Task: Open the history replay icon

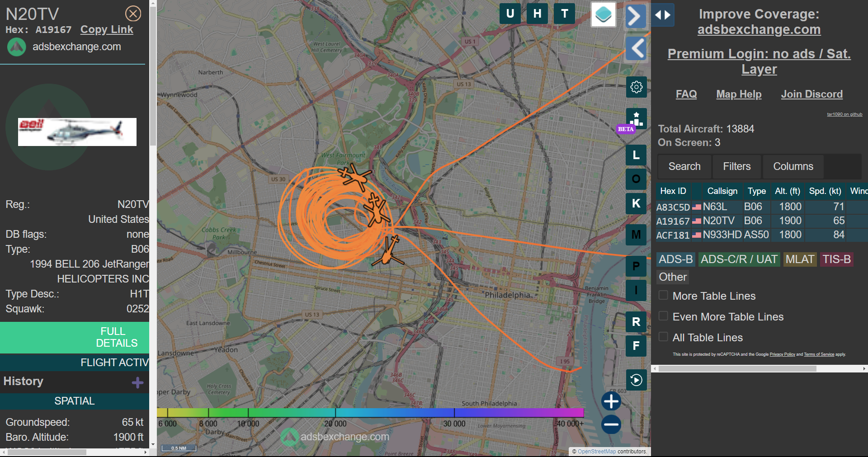Action: point(637,380)
